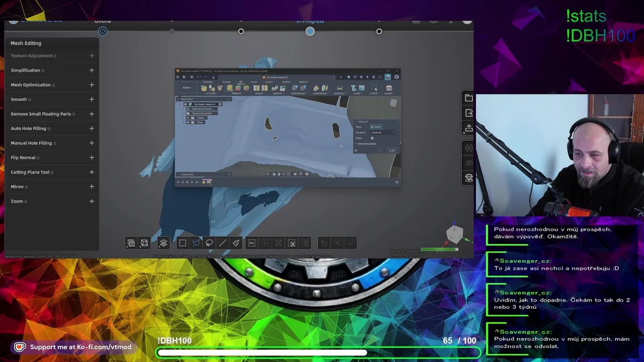Switch to the POVRCH tab in Fusion
This screenshot has height=362, width=644.
pyautogui.click(x=226, y=82)
